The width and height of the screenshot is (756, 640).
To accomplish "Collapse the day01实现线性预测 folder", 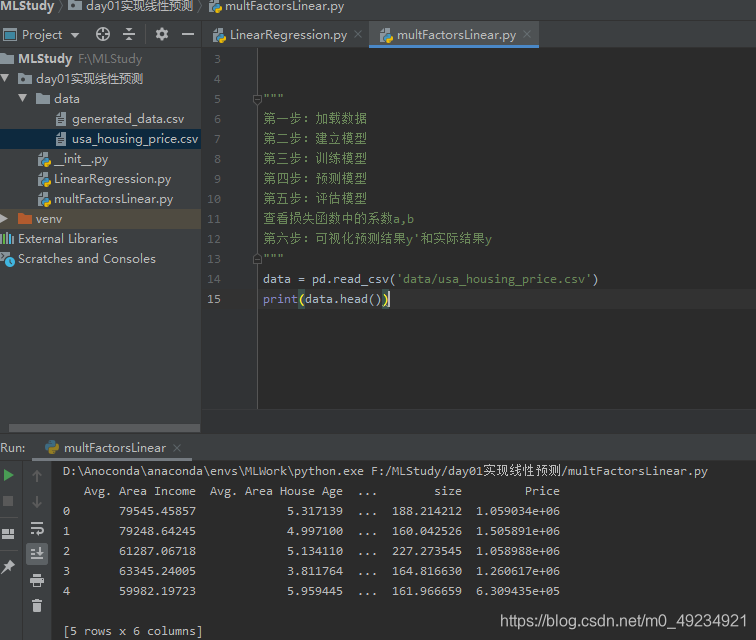I will 5,78.
